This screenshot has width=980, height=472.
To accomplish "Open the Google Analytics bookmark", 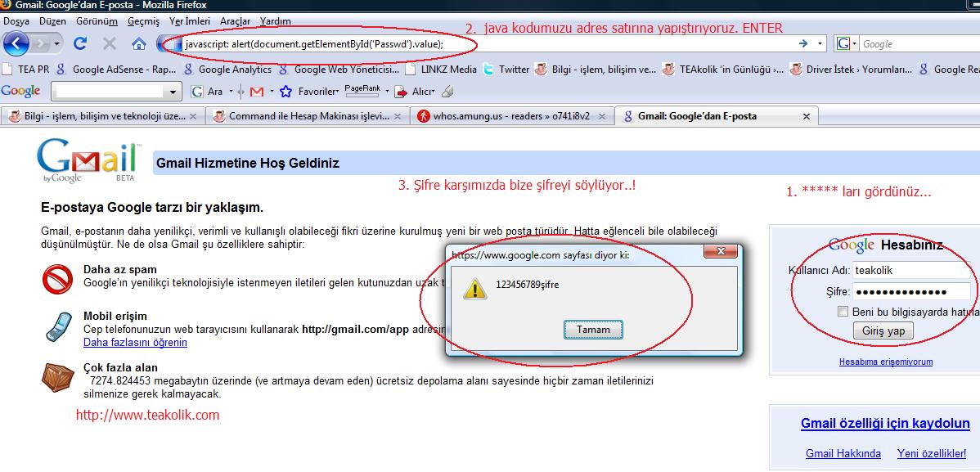I will click(227, 70).
